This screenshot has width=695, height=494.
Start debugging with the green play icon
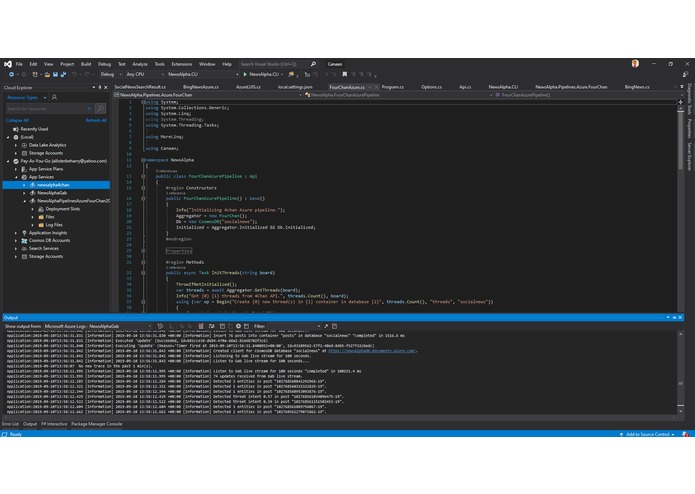tap(245, 74)
